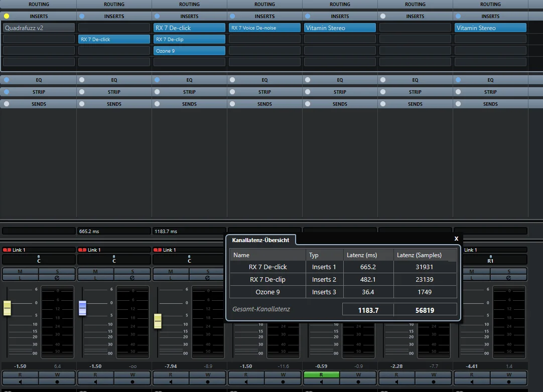The height and width of the screenshot is (392, 543).
Task: Expand SENDS section on RX 7 Voice De-noise channel
Action: (264, 104)
